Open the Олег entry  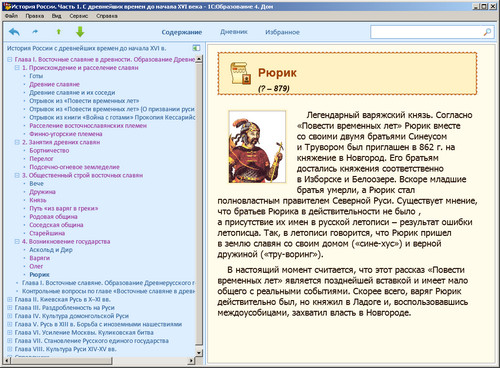[36, 266]
